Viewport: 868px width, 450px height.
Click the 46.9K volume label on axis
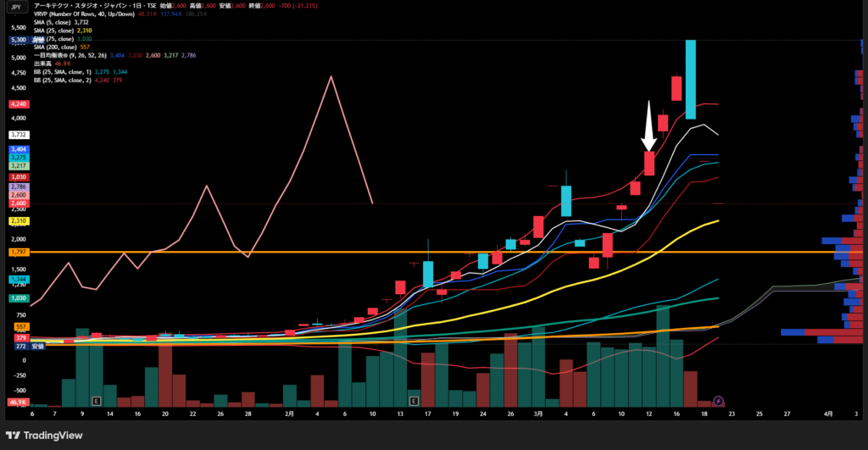point(17,402)
